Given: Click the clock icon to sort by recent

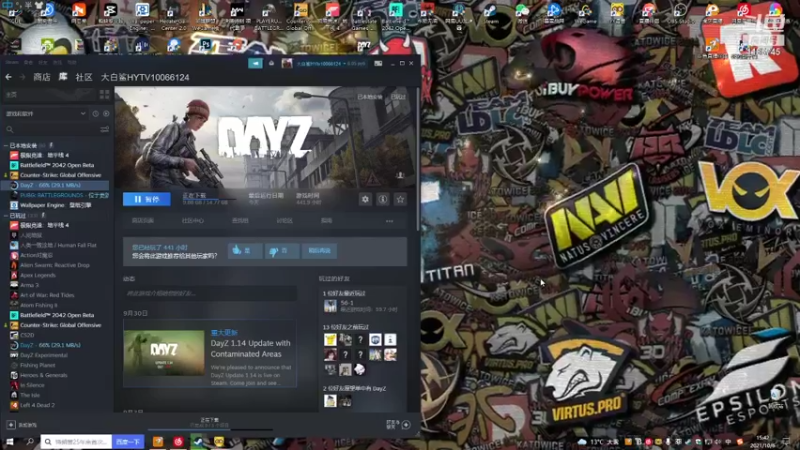Looking at the screenshot, I should coord(95,114).
